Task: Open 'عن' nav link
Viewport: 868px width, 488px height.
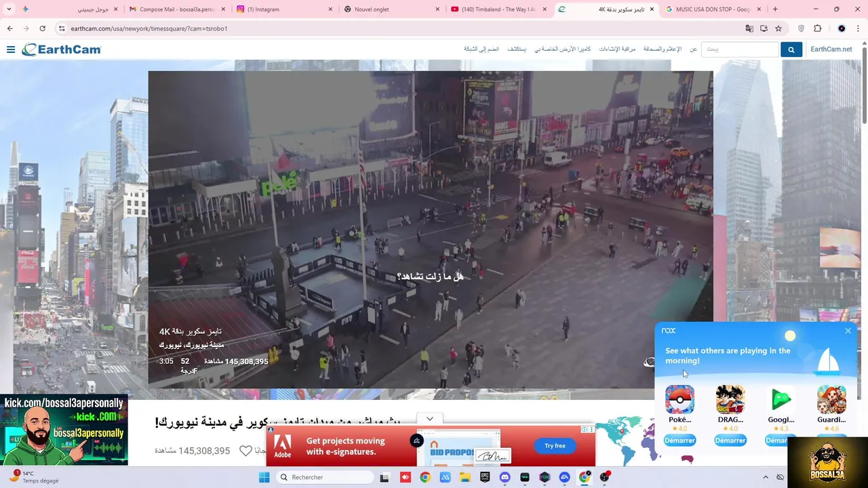Action: click(693, 49)
